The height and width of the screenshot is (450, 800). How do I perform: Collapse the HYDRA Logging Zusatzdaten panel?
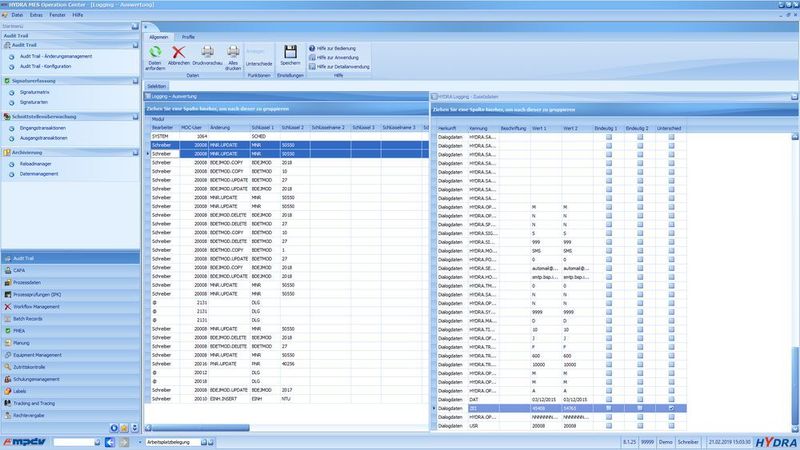click(794, 96)
